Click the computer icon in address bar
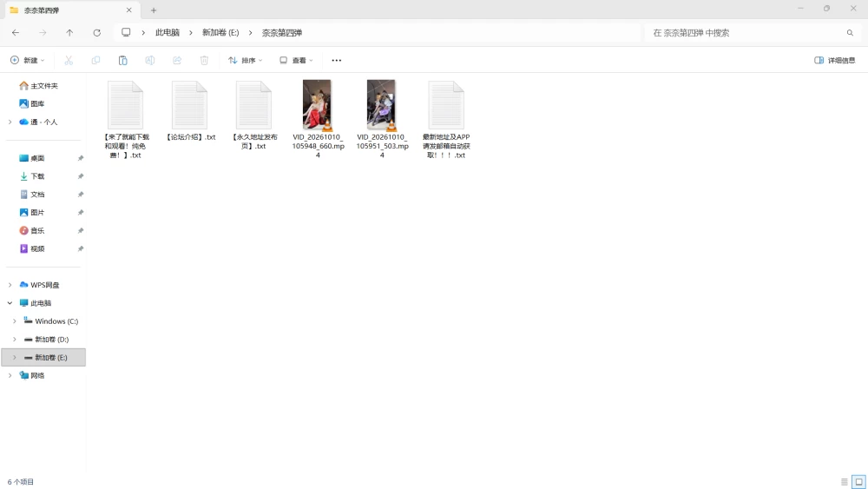The height and width of the screenshot is (489, 868). click(x=126, y=33)
